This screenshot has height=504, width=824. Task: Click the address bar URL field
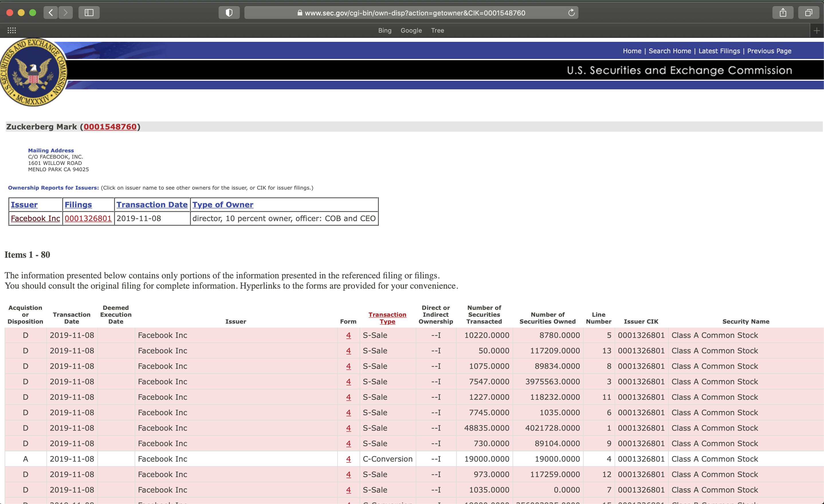click(x=411, y=13)
